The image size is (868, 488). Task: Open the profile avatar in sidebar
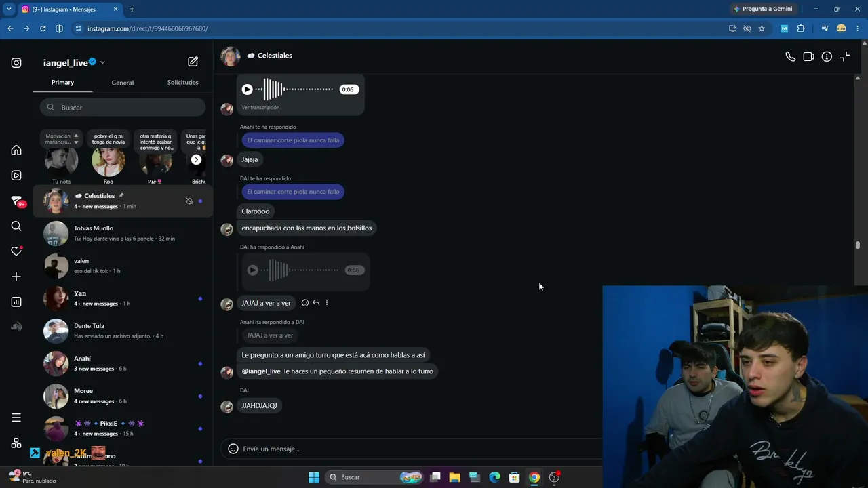[x=16, y=327]
